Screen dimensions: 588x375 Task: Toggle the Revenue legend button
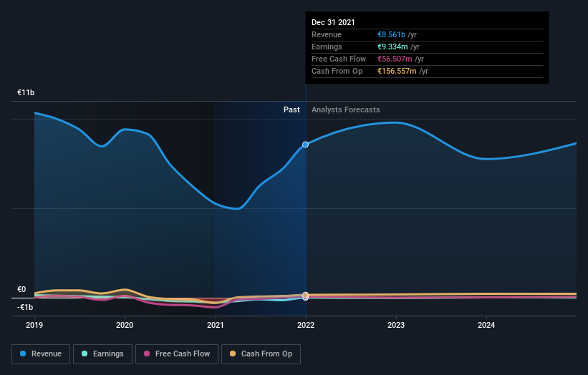[x=41, y=354]
